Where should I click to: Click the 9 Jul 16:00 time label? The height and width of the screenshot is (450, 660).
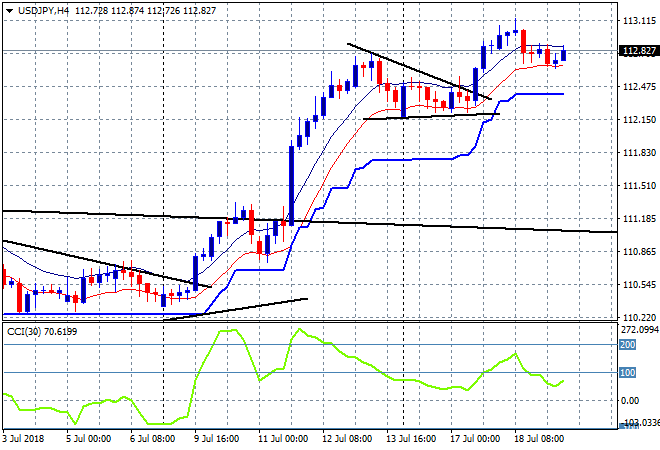pos(216,439)
